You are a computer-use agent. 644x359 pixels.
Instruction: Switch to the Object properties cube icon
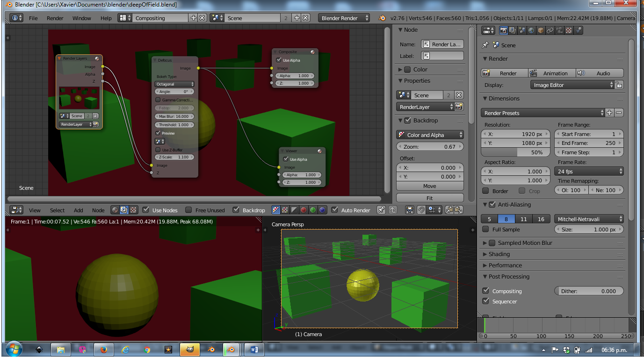541,30
